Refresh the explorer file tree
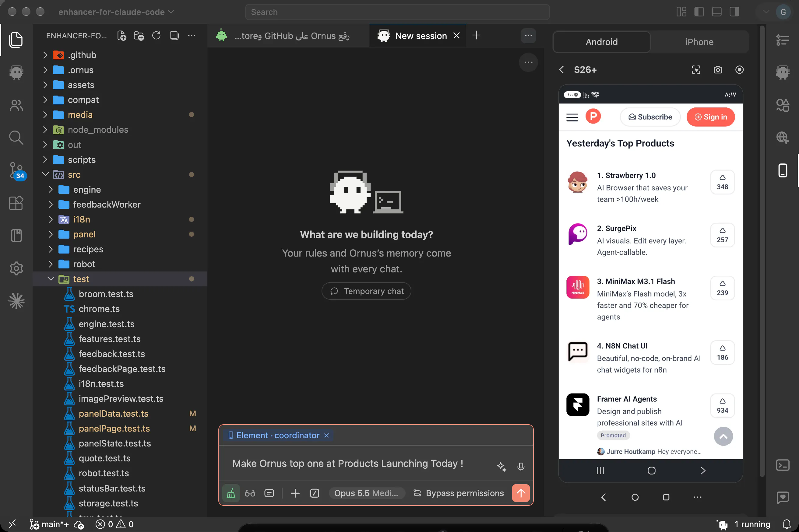 [x=156, y=36]
